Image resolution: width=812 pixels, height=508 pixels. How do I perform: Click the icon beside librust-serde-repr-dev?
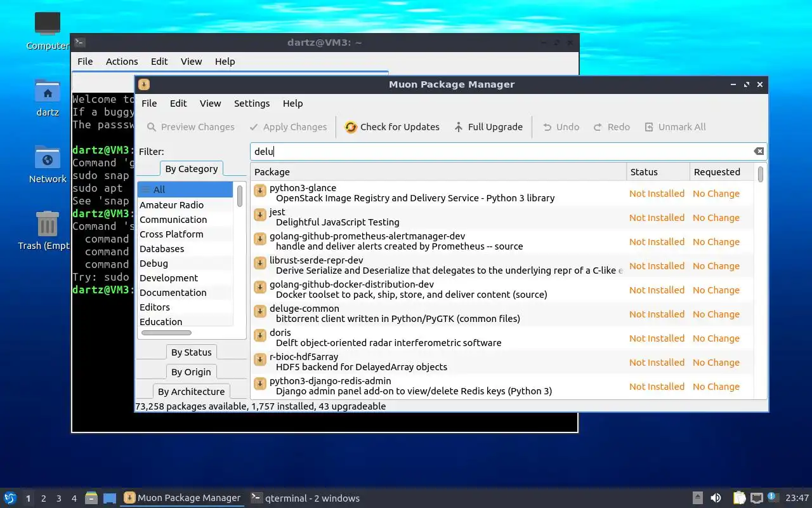259,263
